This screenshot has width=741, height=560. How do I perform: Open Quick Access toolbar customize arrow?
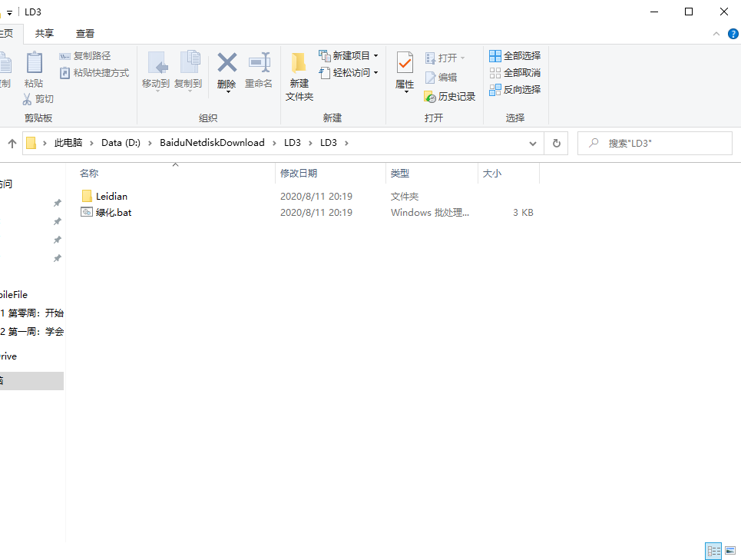tap(9, 13)
